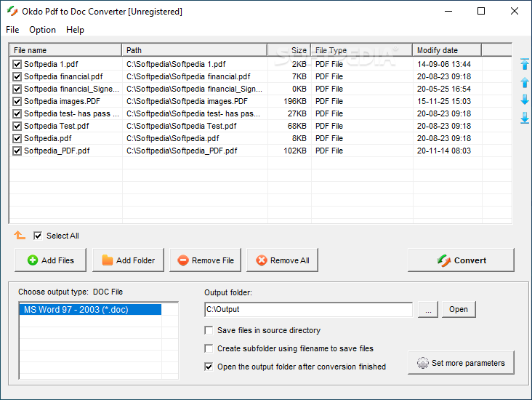532x400 pixels.
Task: Uncheck the Softpedia financial.pdf checkbox
Action: coord(17,77)
